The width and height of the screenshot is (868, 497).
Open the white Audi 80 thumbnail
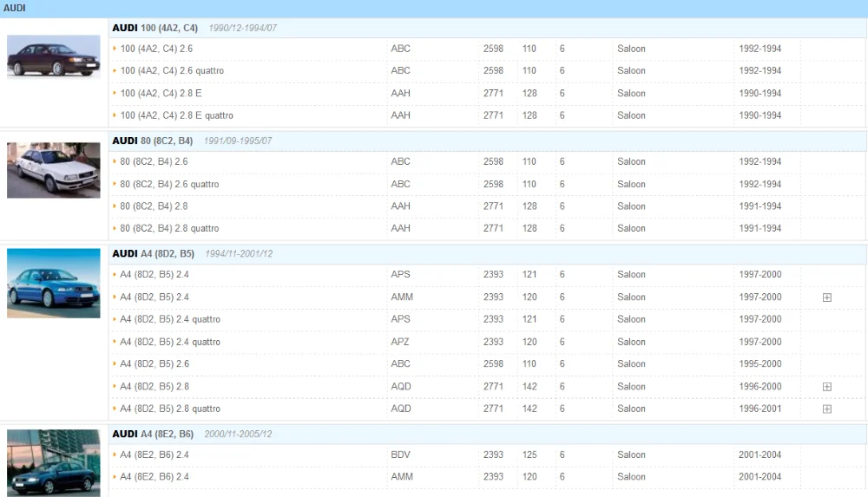54,170
